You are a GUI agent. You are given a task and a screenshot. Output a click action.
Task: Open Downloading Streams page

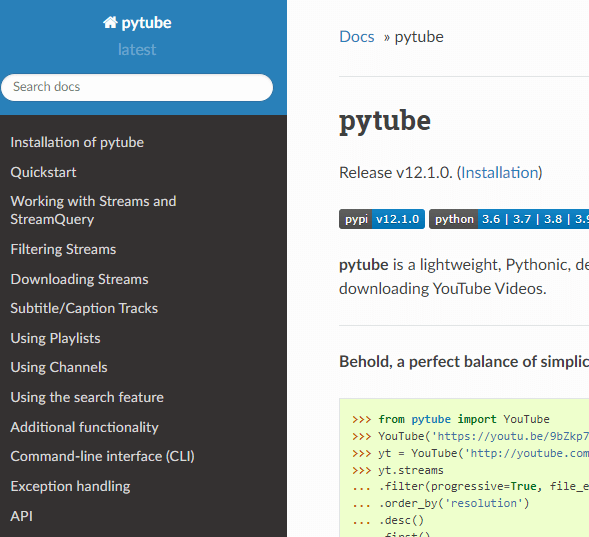pos(79,279)
